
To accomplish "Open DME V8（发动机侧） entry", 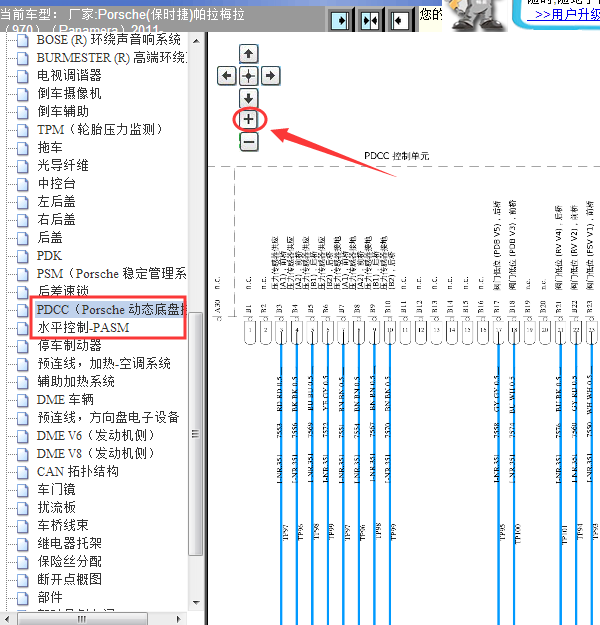I will pos(96,454).
